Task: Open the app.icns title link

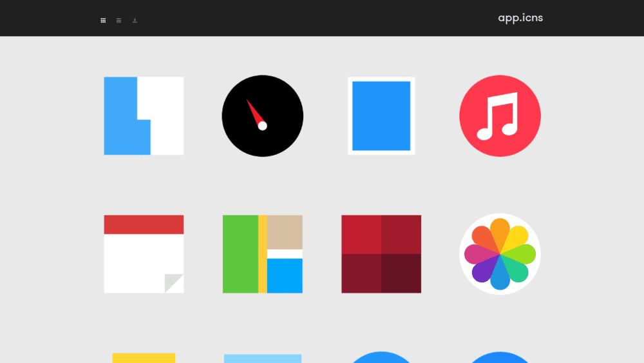Action: click(x=520, y=18)
